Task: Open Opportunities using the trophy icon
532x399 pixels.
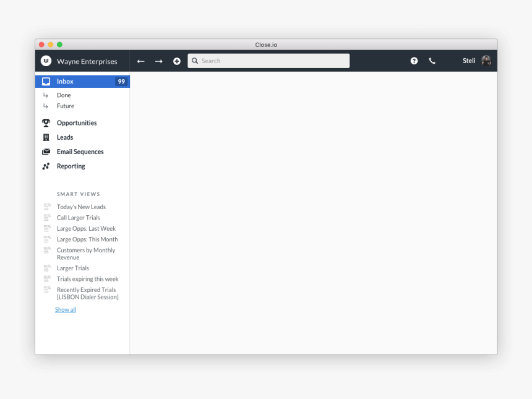Action: point(46,122)
